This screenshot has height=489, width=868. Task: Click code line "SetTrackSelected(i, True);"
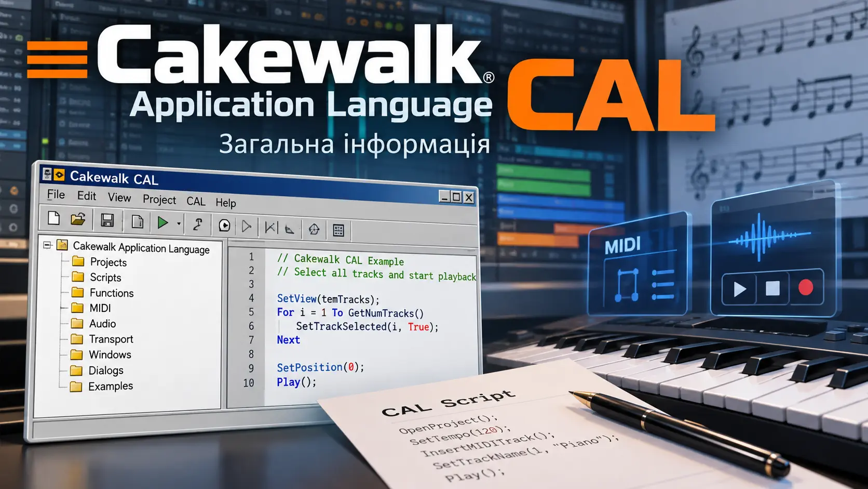tap(367, 326)
